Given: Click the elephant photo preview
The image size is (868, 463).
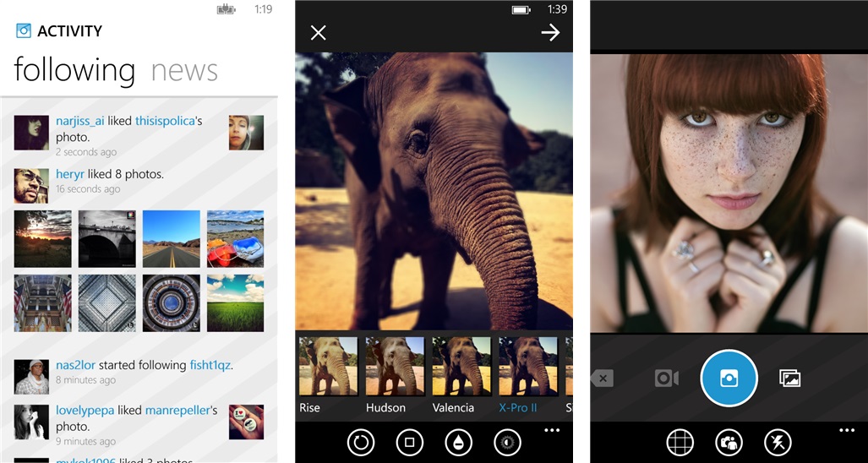Looking at the screenshot, I should [434, 192].
